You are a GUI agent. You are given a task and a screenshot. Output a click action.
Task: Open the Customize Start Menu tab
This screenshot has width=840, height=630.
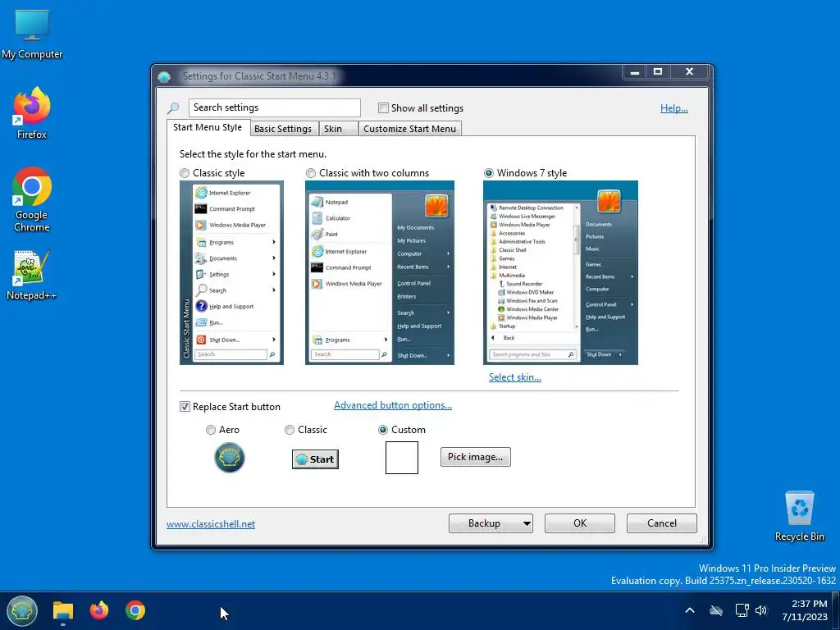coord(409,129)
